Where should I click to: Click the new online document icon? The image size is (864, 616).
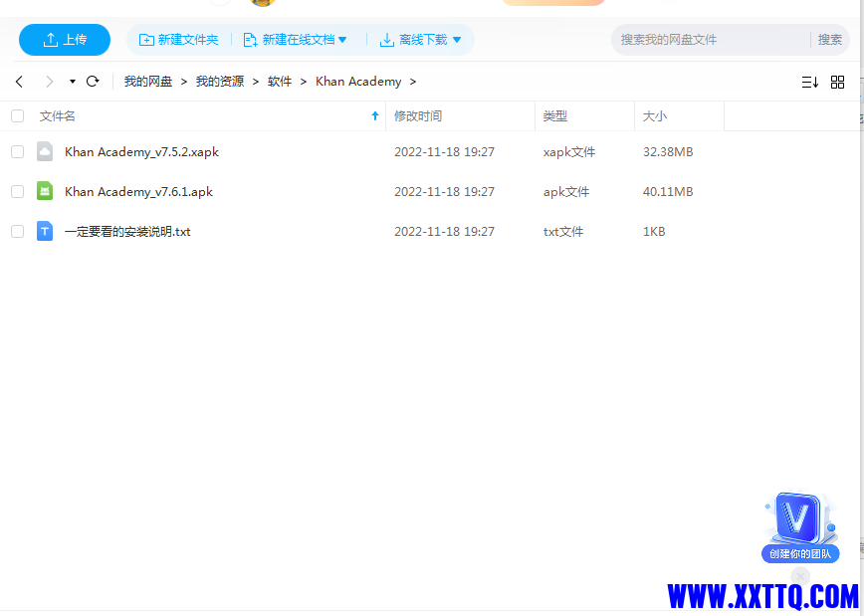(250, 40)
